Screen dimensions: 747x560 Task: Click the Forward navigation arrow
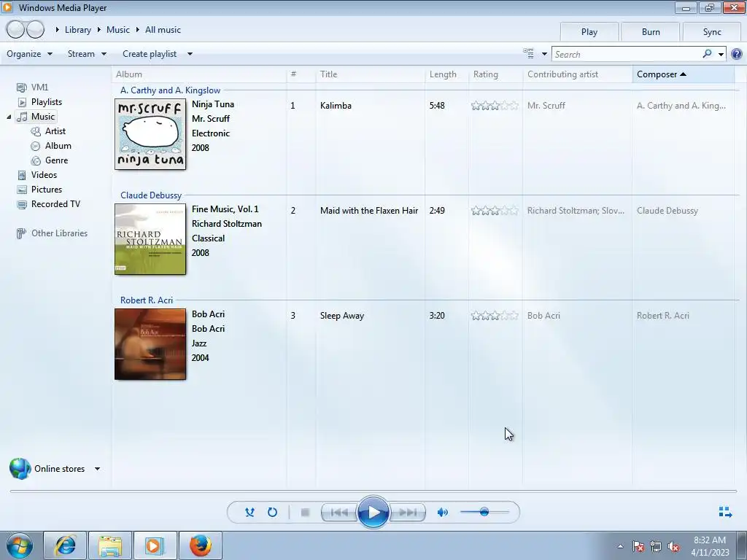[x=35, y=29]
